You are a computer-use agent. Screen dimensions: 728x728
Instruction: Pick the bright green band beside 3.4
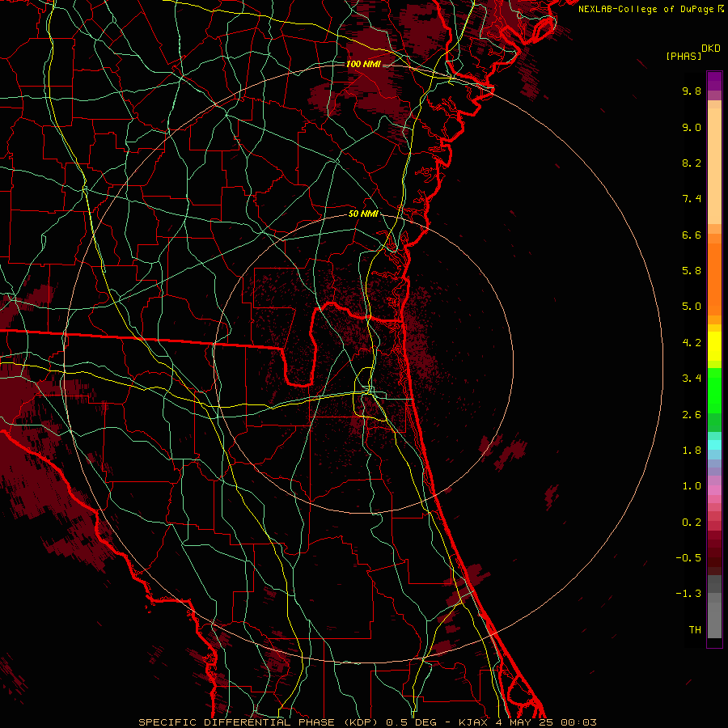714,390
